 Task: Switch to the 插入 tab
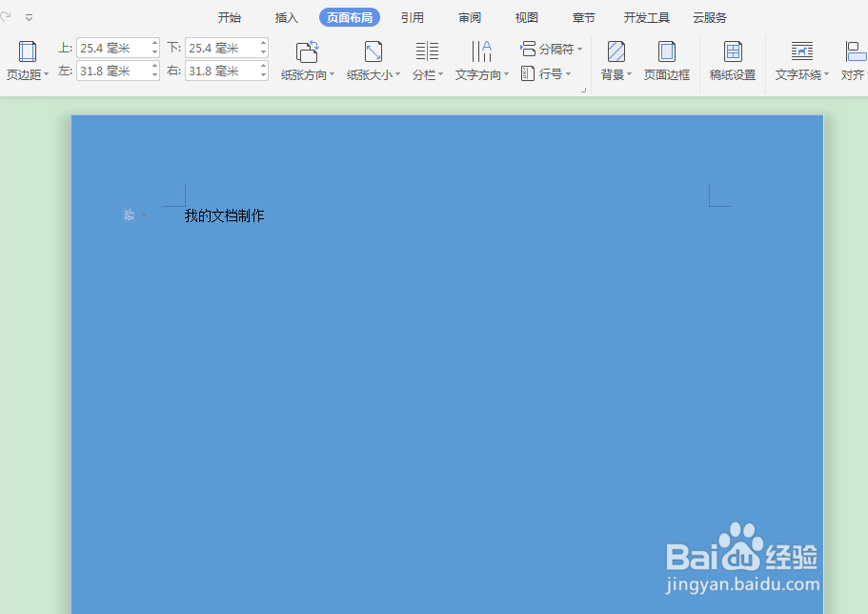[x=286, y=18]
